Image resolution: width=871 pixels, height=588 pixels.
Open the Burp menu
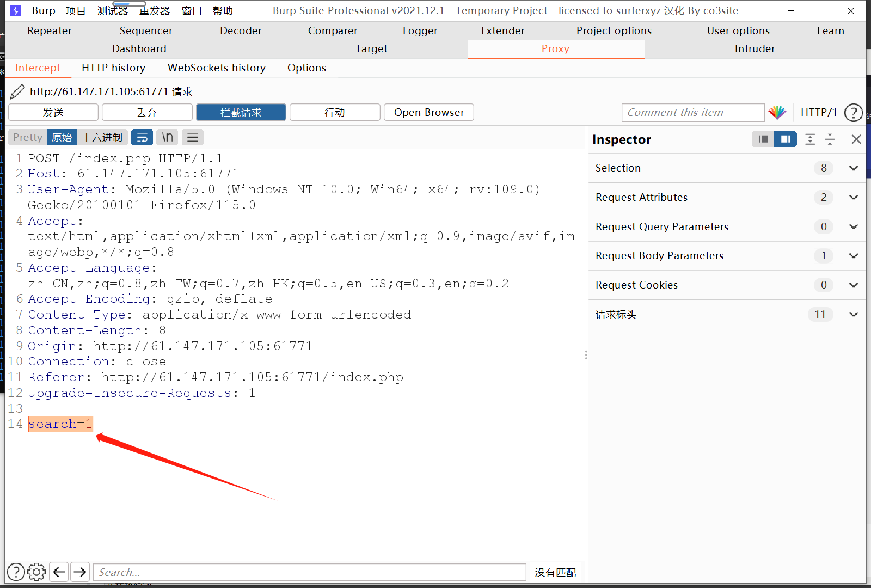(44, 10)
